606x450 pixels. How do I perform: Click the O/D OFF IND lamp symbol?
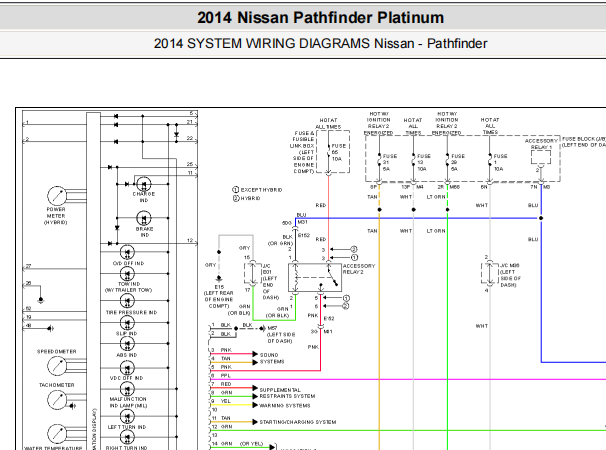click(x=127, y=252)
